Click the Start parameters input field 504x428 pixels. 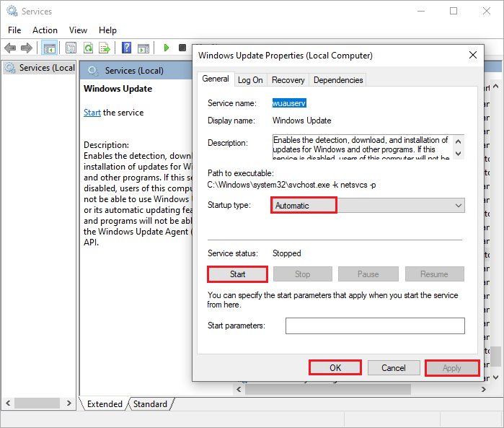375,326
